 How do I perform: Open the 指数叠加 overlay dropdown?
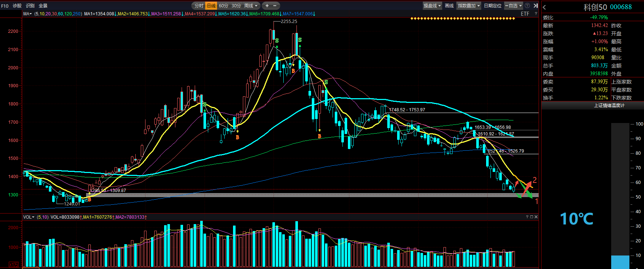pos(469,5)
